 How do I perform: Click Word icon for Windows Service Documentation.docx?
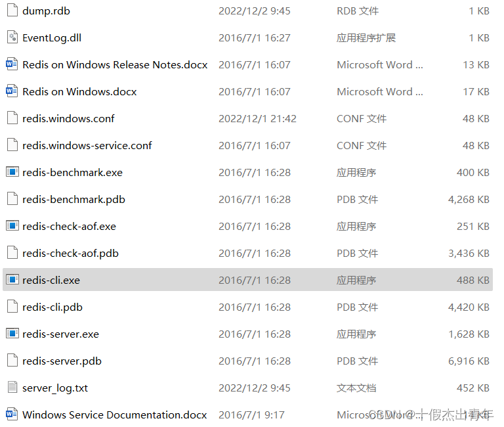pyautogui.click(x=12, y=415)
